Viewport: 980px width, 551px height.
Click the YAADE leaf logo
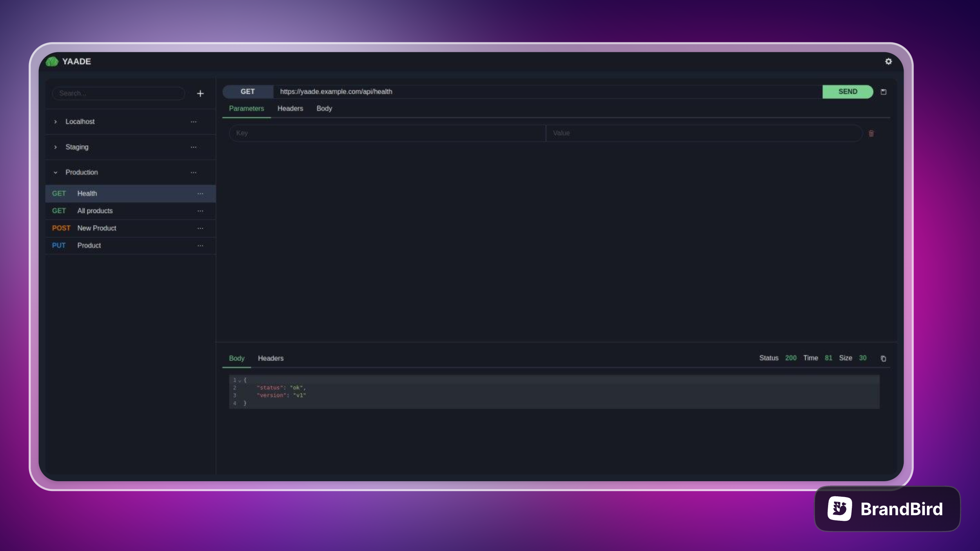(x=52, y=62)
